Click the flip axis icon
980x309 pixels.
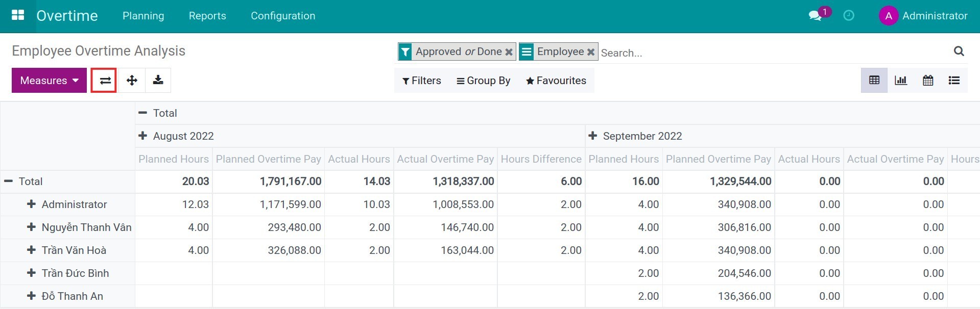tap(104, 81)
